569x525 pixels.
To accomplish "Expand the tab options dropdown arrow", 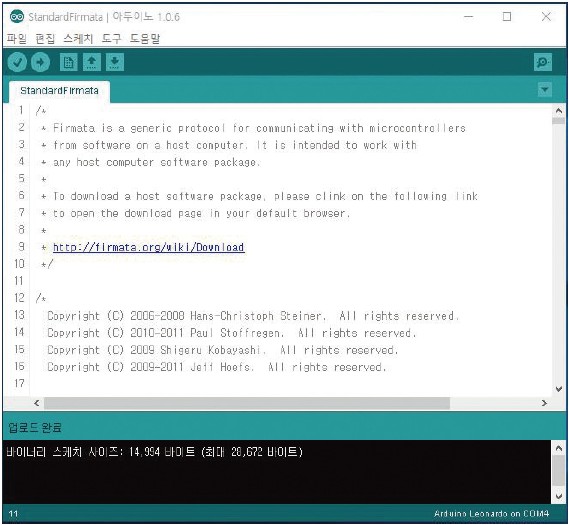I will (x=544, y=90).
